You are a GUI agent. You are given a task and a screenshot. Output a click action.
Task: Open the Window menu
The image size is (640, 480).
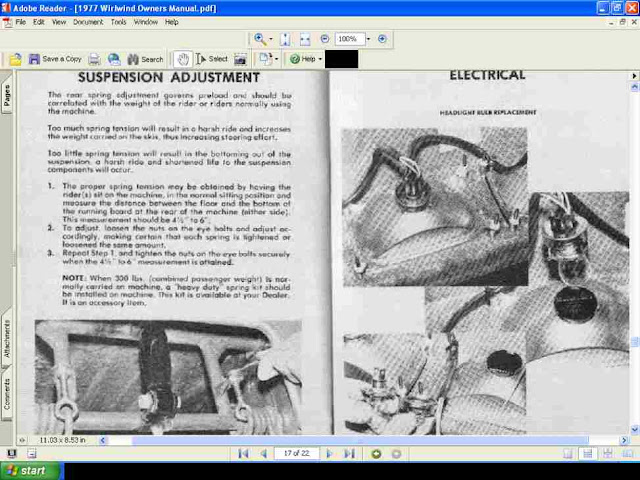coord(146,22)
